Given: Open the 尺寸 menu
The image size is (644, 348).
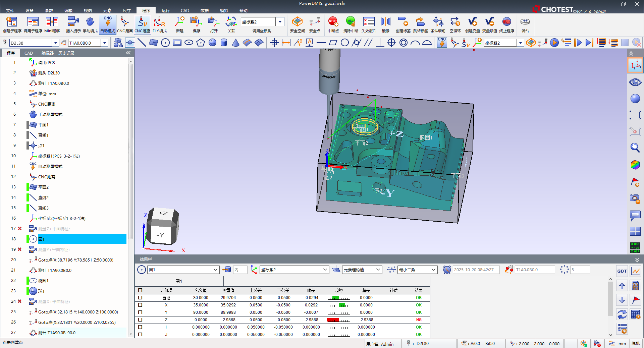Looking at the screenshot, I should point(127,11).
